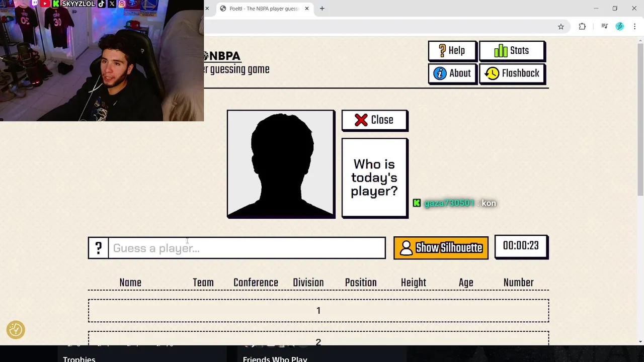Click the Friends Who Play label
644x362 pixels.
click(275, 358)
